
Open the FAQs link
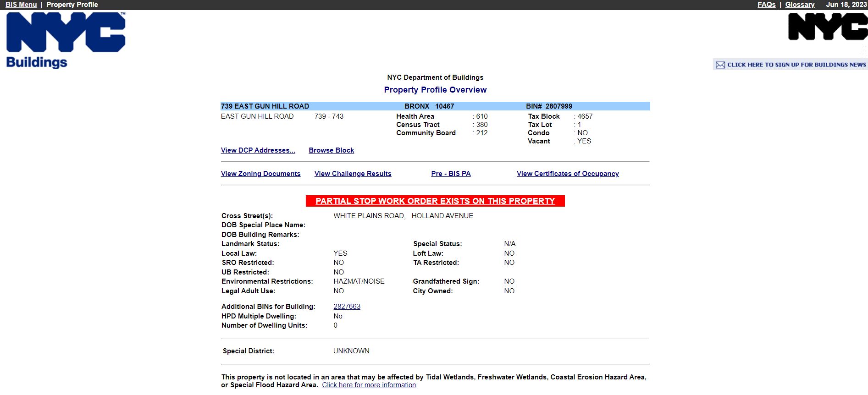pos(766,5)
